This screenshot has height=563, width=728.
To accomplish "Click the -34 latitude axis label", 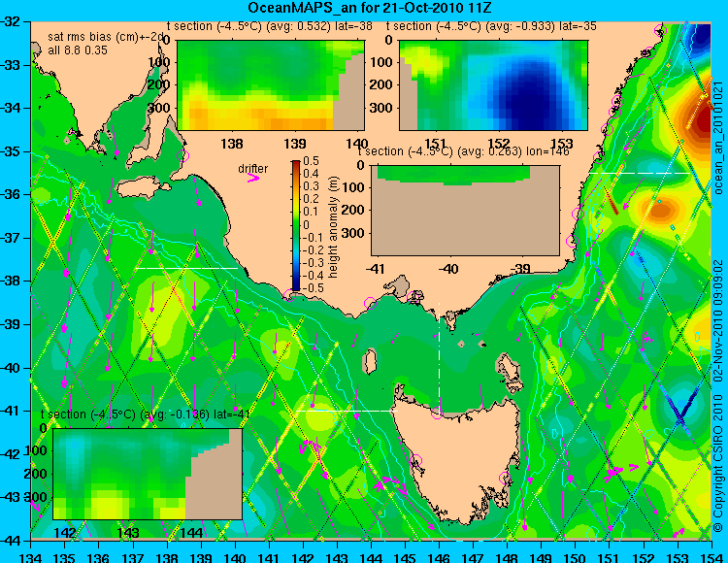I will [x=11, y=108].
